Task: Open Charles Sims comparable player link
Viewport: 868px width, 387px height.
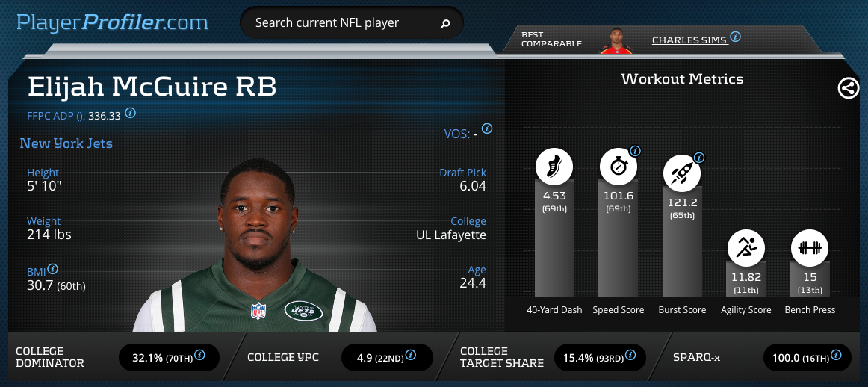Action: pyautogui.click(x=689, y=40)
